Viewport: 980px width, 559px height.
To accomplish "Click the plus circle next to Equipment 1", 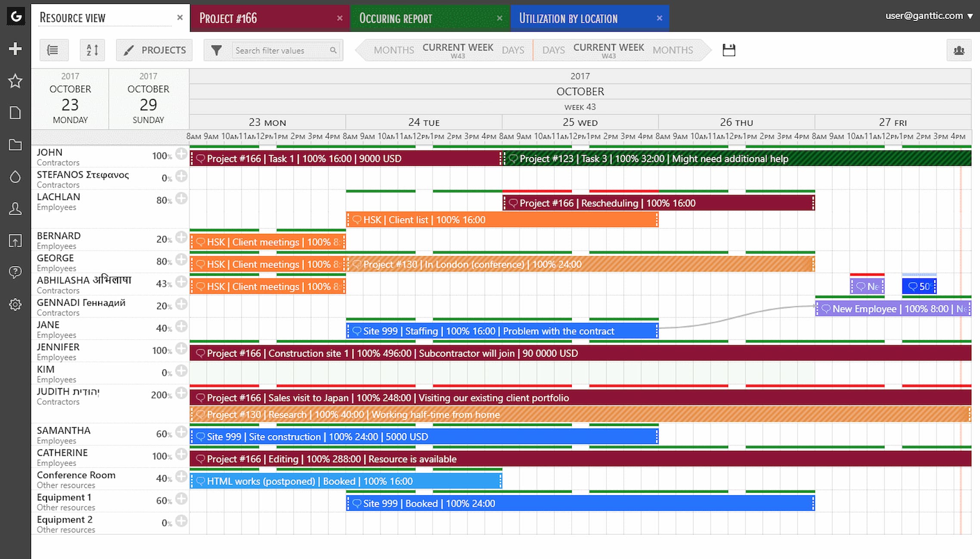I will [x=182, y=499].
